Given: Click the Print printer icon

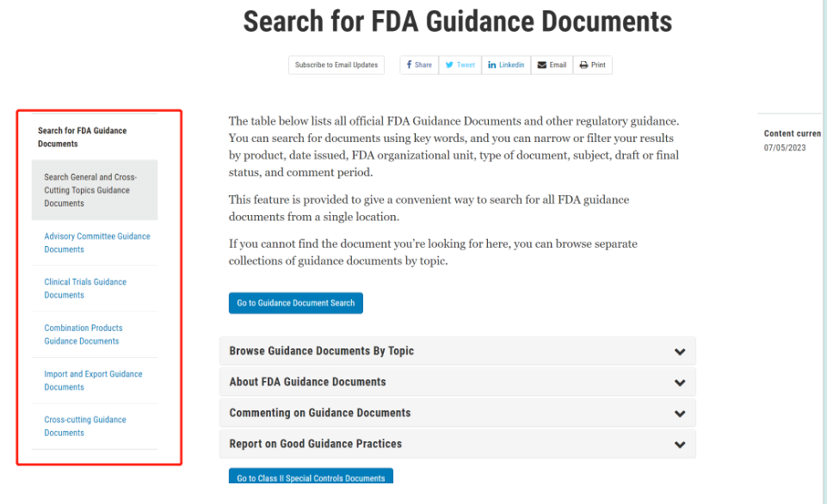Looking at the screenshot, I should coord(583,65).
